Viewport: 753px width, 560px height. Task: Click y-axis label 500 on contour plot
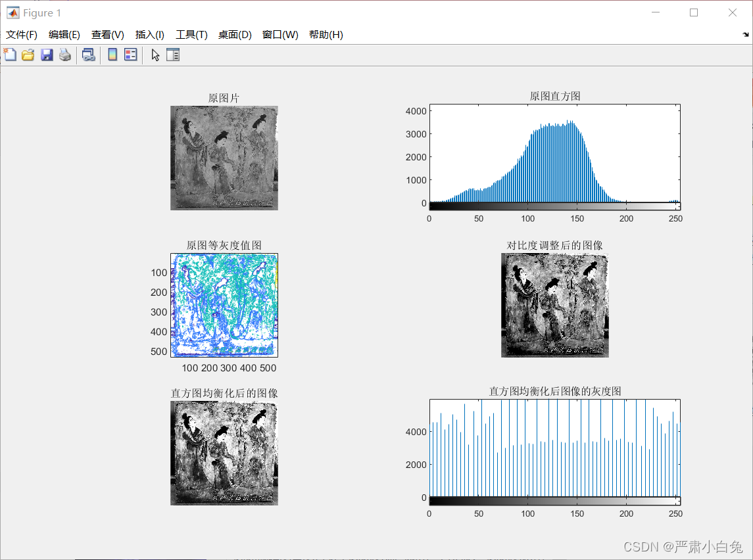click(x=159, y=351)
